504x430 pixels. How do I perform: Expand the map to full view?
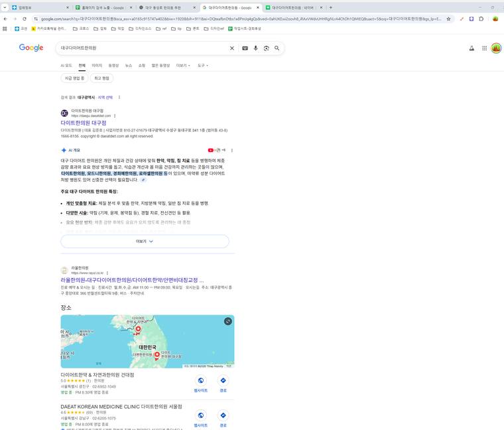click(x=228, y=321)
